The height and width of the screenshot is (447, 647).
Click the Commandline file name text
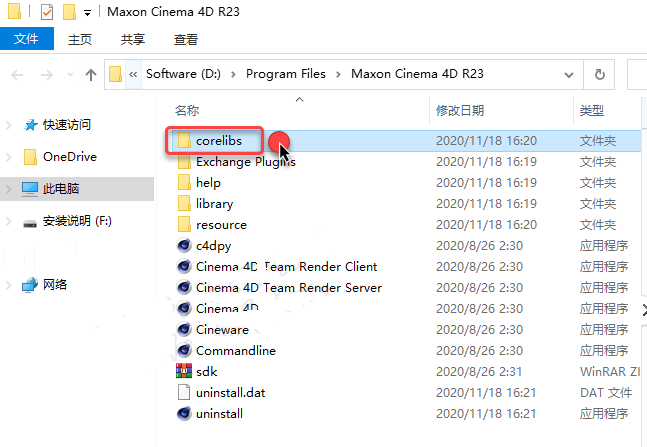[x=236, y=350]
